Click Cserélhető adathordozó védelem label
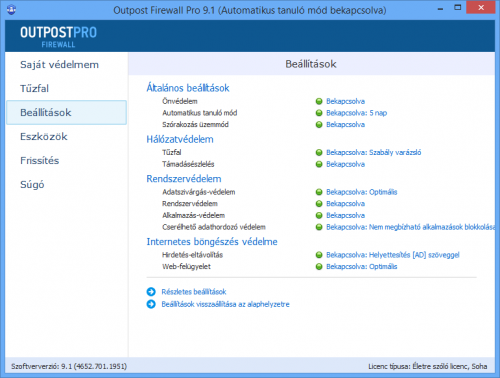Screen dimensions: 500x378 coord(214,227)
